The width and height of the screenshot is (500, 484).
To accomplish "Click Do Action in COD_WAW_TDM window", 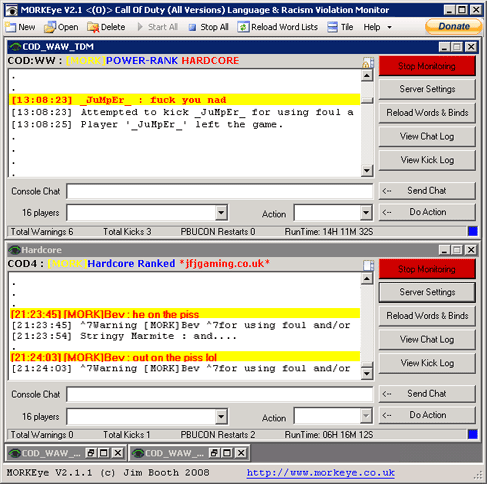I will click(x=427, y=212).
